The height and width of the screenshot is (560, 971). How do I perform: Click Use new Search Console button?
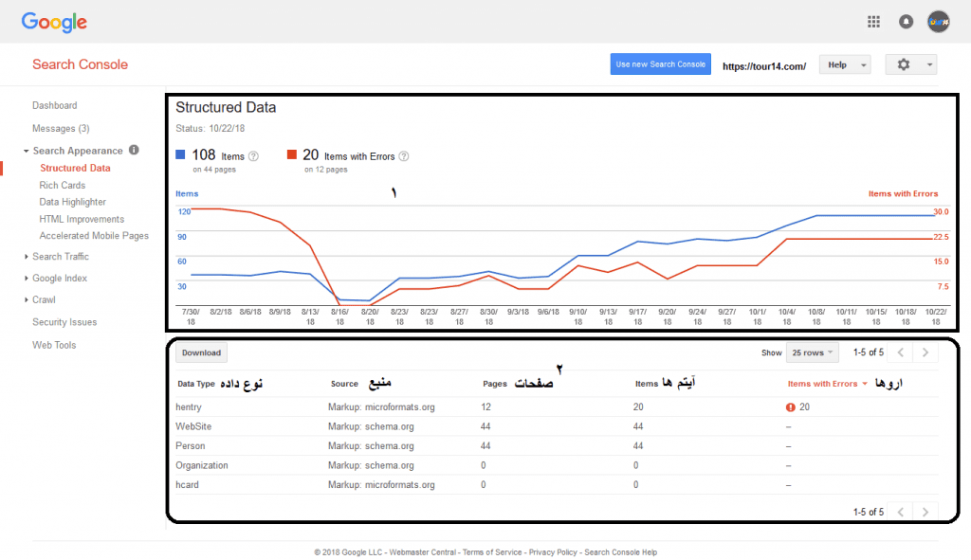(660, 64)
